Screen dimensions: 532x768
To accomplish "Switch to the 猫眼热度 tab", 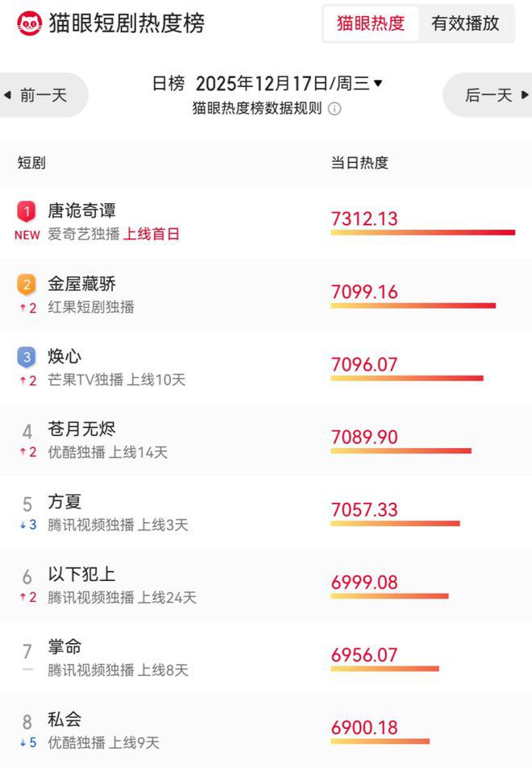I will pyautogui.click(x=371, y=23).
